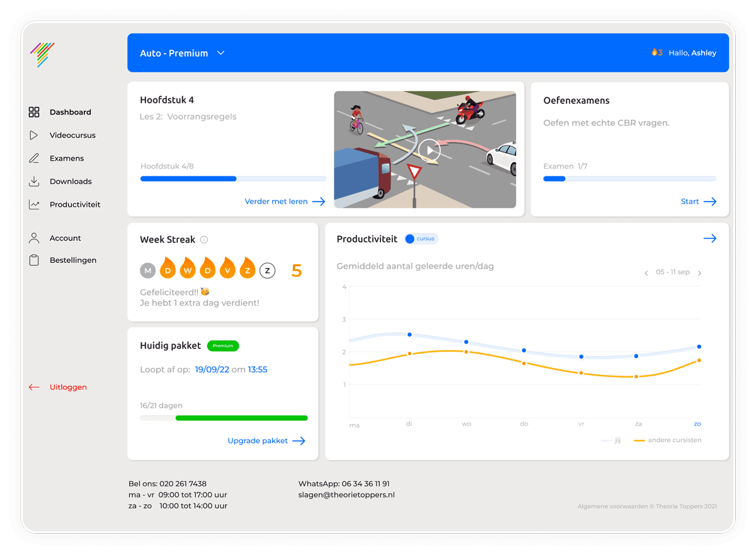Screen dimensions: 756x554
Task: Click the Dashboard grid icon in sidebar
Action: [x=34, y=112]
